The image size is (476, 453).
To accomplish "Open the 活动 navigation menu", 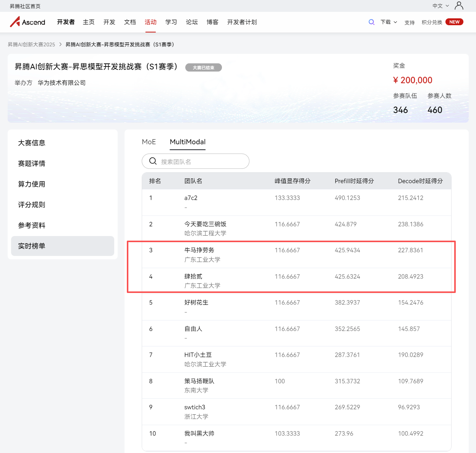I will click(x=151, y=22).
